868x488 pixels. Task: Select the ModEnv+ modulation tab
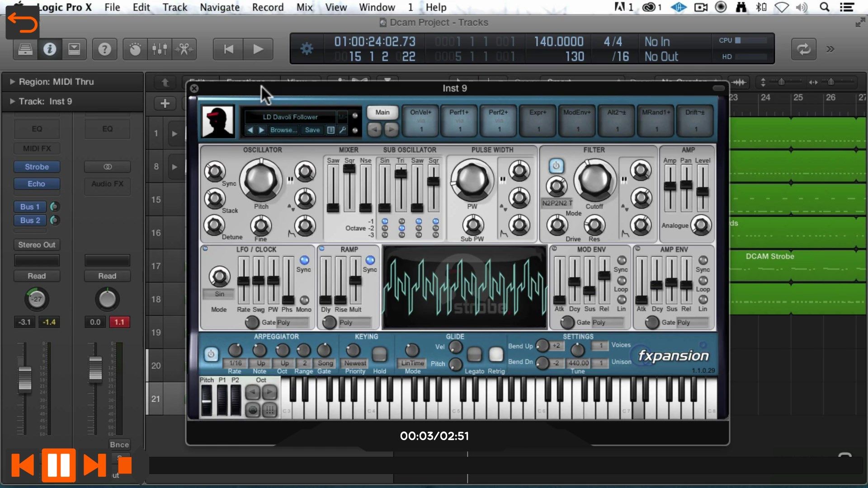coord(577,121)
